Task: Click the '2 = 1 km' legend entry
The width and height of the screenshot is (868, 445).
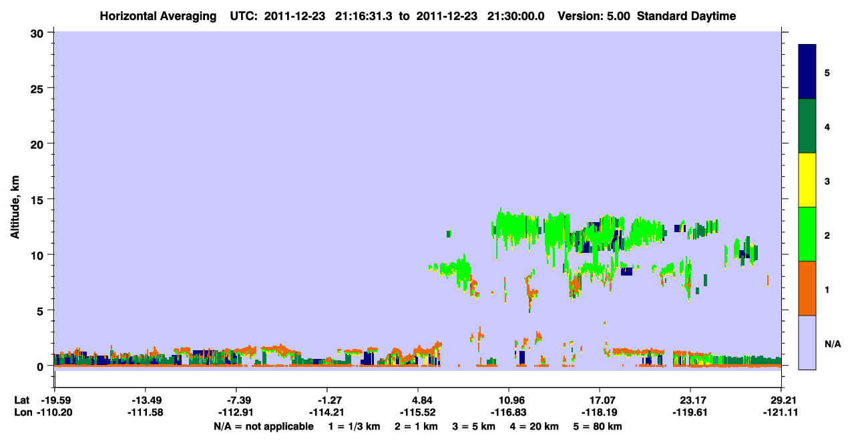Action: click(416, 426)
